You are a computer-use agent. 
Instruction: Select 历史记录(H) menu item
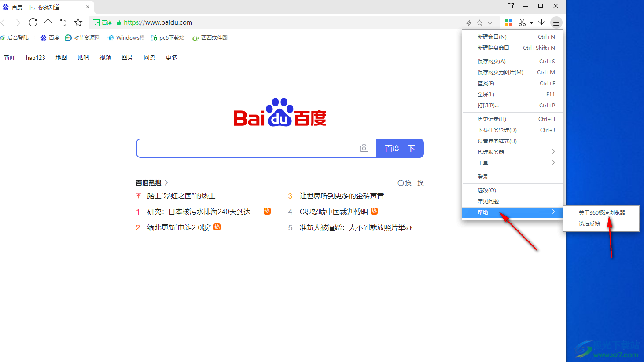(512, 119)
